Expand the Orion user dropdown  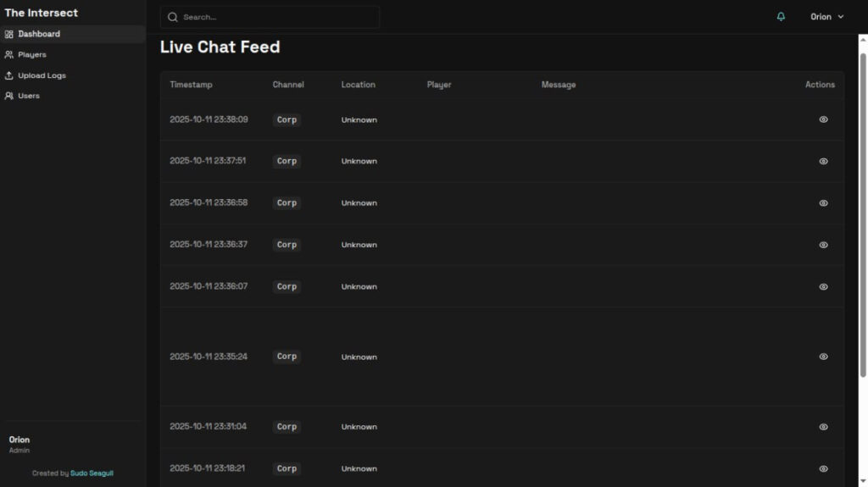[826, 17]
